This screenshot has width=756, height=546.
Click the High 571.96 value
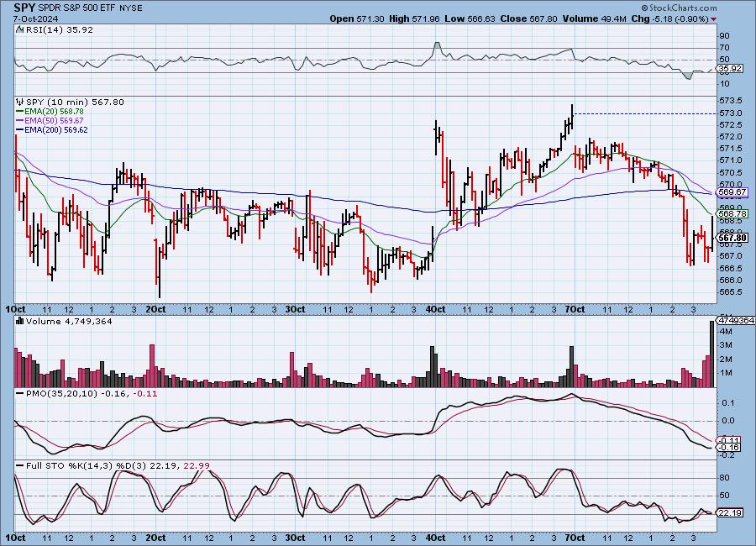[414, 18]
